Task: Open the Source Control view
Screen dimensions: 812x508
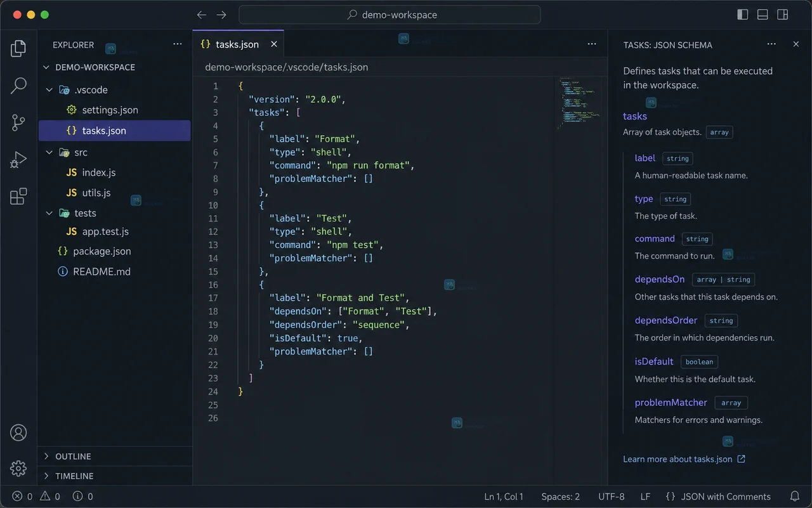Action: click(x=18, y=122)
